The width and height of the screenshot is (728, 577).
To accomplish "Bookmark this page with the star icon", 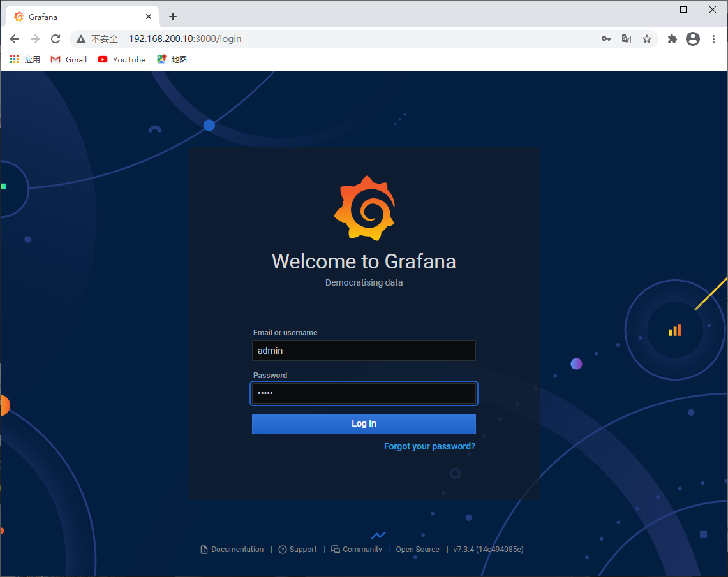I will click(x=647, y=39).
